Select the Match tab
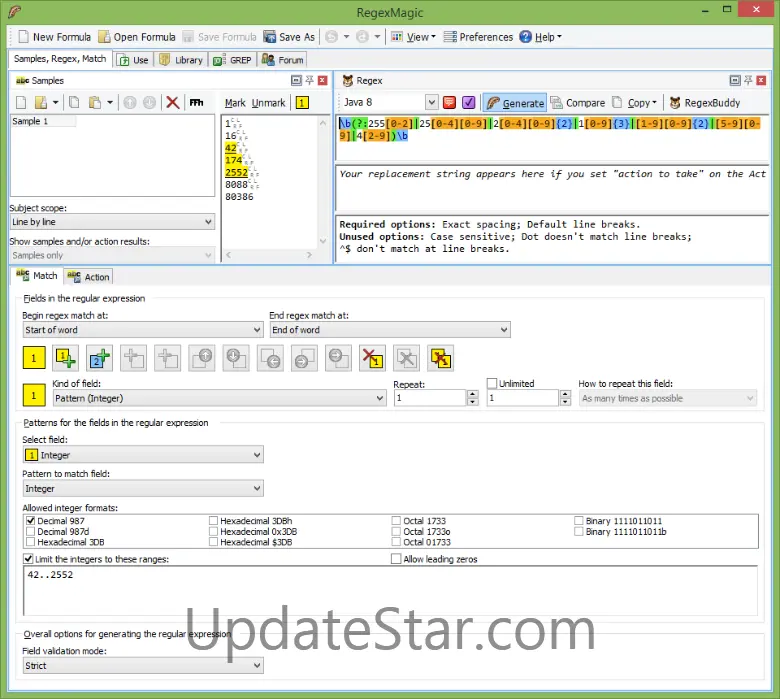This screenshot has height=699, width=780. click(37, 276)
